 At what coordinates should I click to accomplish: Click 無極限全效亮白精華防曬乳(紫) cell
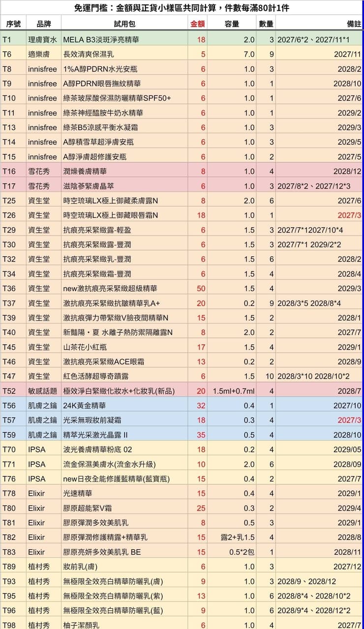124,596
